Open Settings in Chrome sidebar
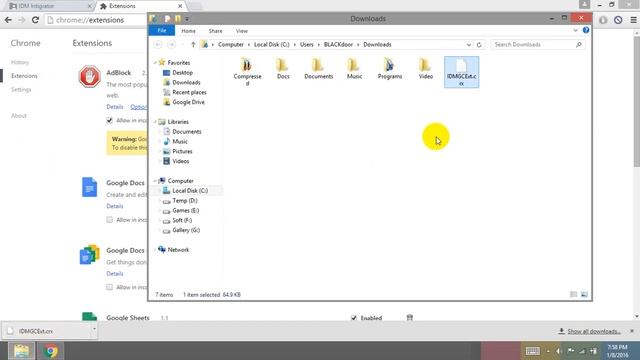The width and height of the screenshot is (640, 360). click(x=21, y=89)
